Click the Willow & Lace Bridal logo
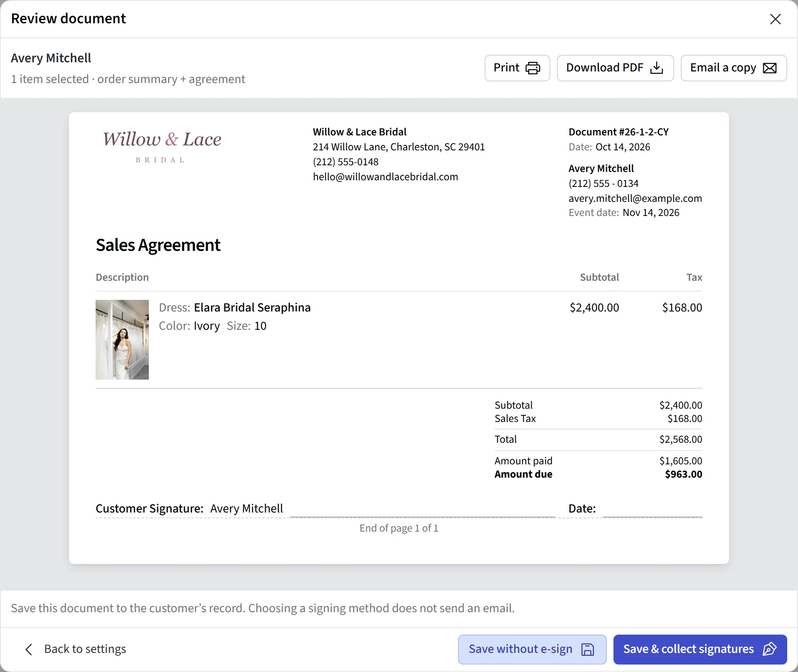This screenshot has width=798, height=672. [x=162, y=146]
